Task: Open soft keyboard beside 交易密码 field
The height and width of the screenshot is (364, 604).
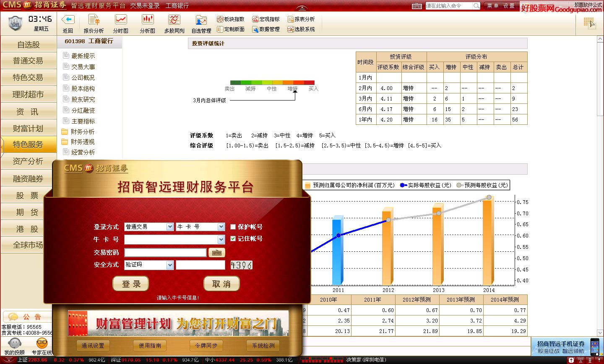Action: tap(217, 253)
